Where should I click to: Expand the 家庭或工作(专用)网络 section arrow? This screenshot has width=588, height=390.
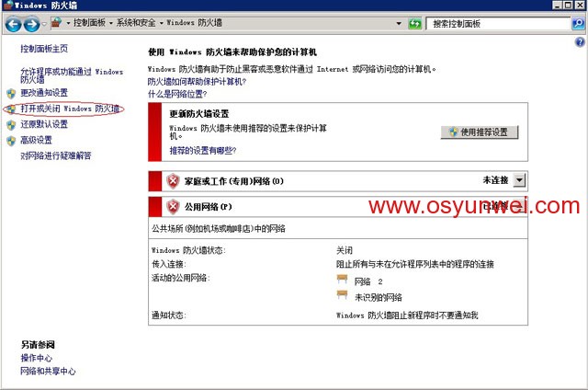click(x=519, y=180)
